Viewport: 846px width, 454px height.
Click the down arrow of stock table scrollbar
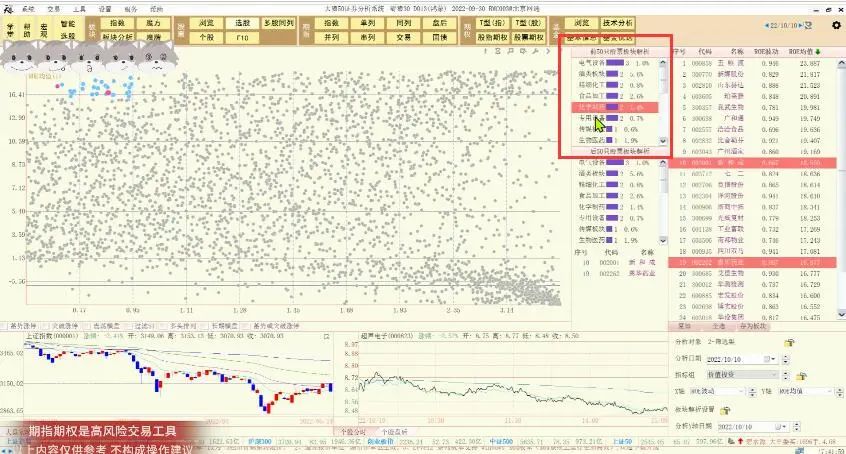pyautogui.click(x=841, y=314)
